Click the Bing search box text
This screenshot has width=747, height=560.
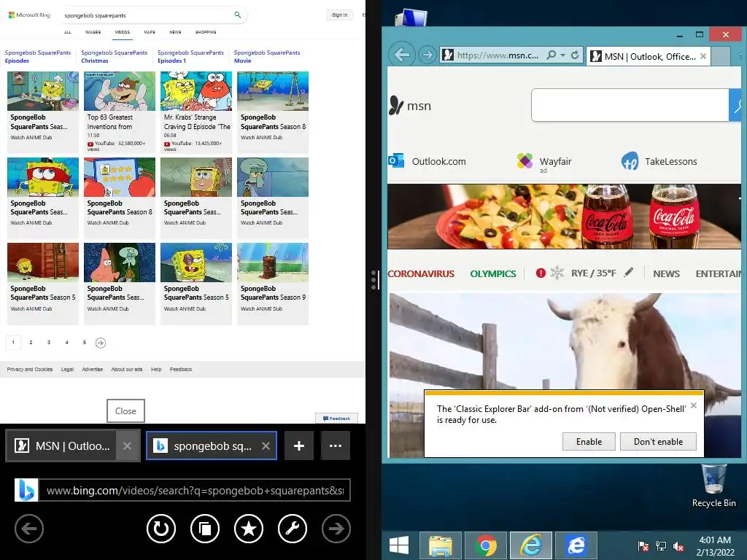(95, 15)
